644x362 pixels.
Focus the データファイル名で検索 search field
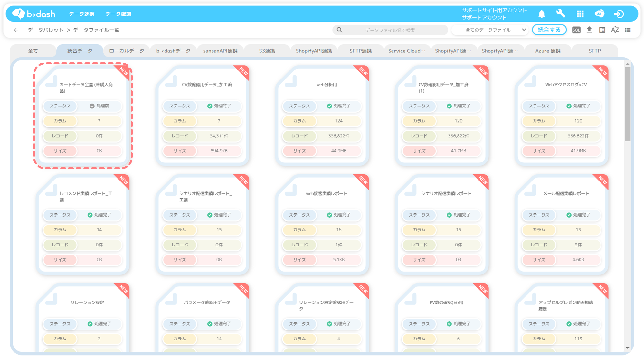390,30
